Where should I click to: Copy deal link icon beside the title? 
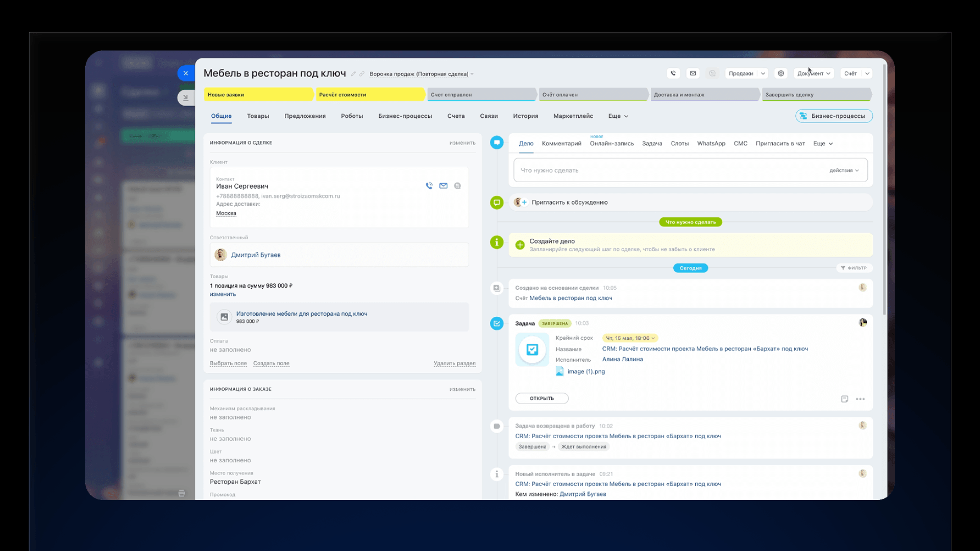point(362,74)
